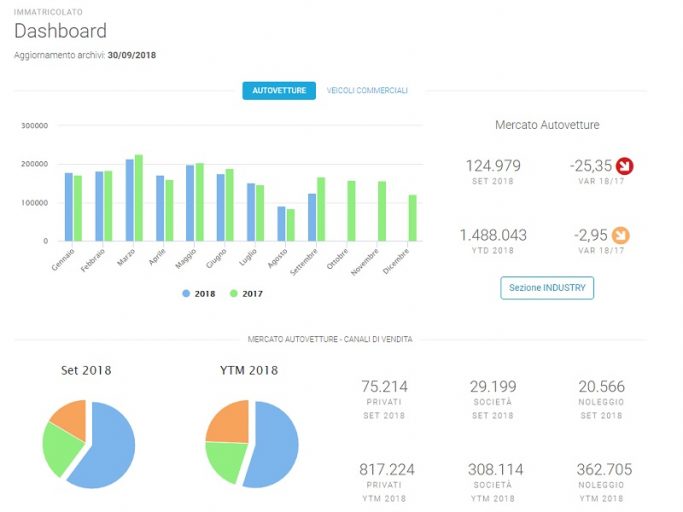Screen dimensions: 683x512
Task: Select the blue slice of Set 2018 pie
Action: coord(109,447)
